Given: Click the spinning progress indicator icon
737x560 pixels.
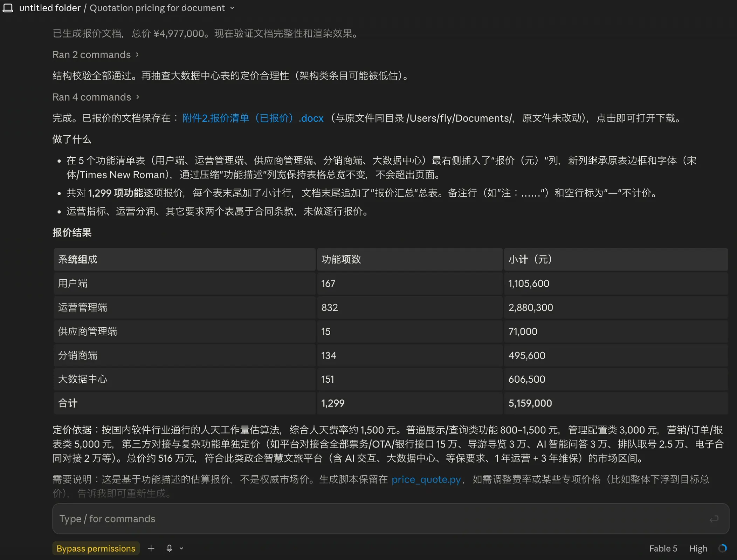Looking at the screenshot, I should point(722,548).
